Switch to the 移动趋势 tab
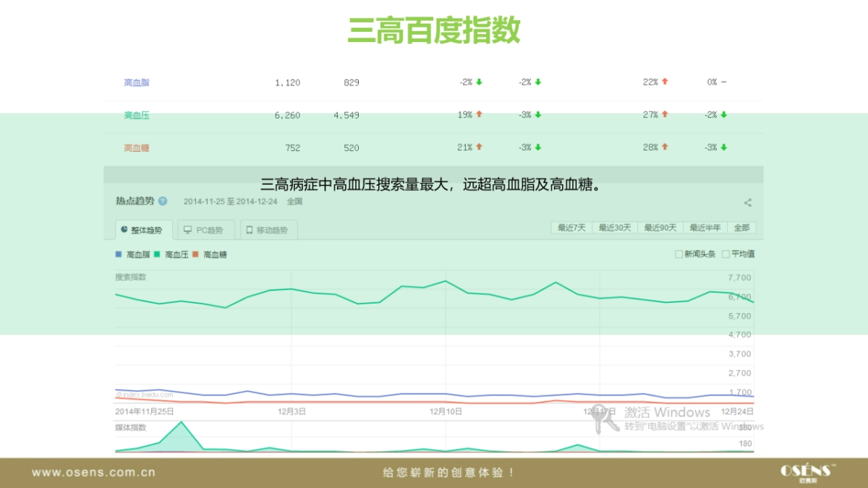 269,230
